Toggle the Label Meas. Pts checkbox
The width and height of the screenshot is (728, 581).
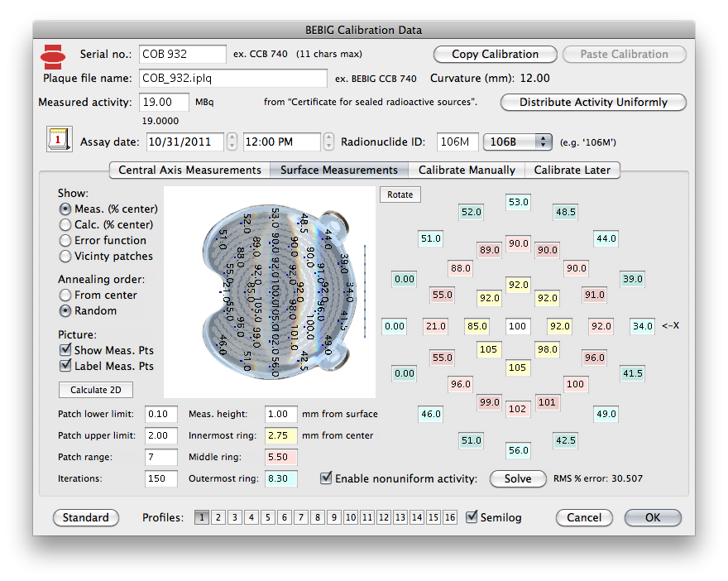[65, 366]
